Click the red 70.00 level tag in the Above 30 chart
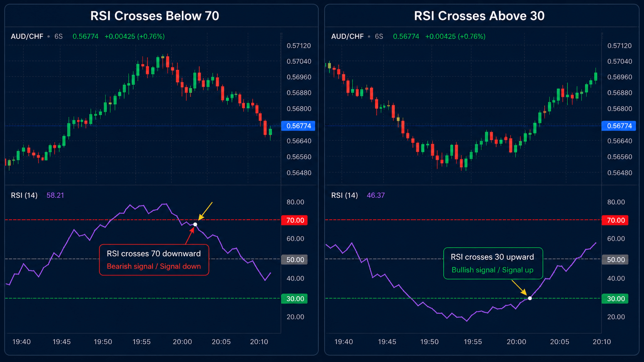Viewport: 644px width, 362px height. [615, 220]
